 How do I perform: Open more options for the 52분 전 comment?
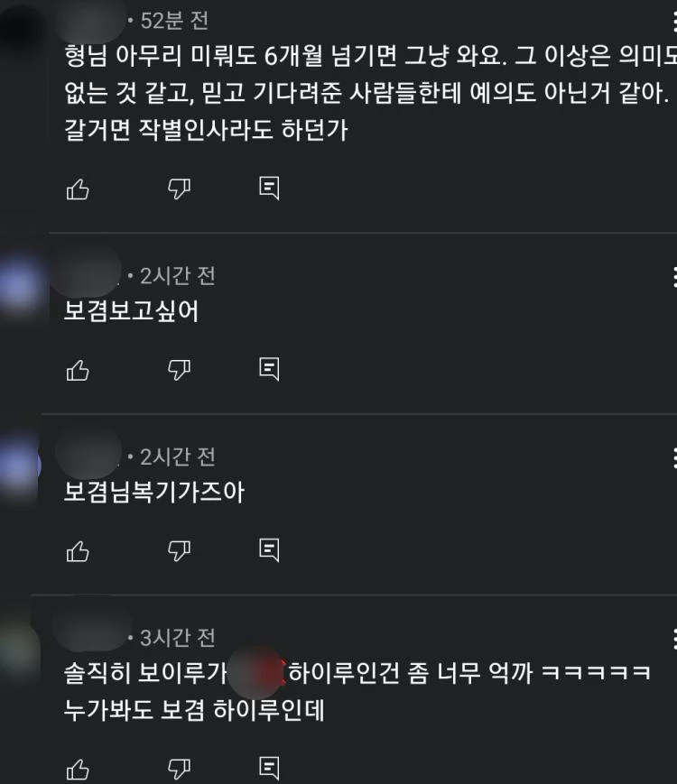674,22
